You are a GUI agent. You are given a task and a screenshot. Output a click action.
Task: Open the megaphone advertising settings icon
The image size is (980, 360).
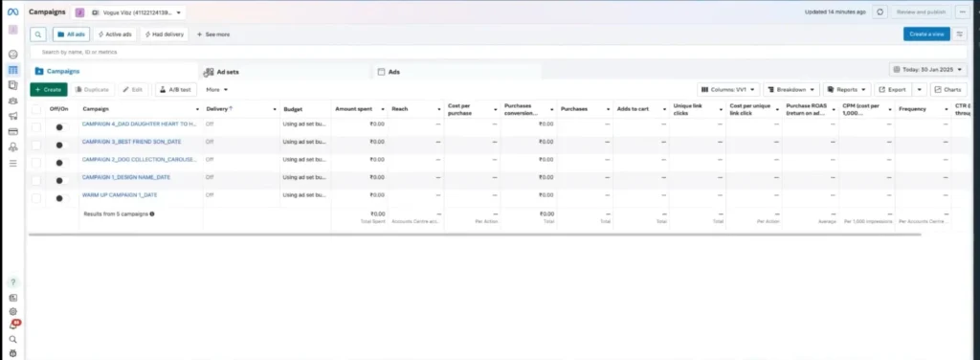13,116
